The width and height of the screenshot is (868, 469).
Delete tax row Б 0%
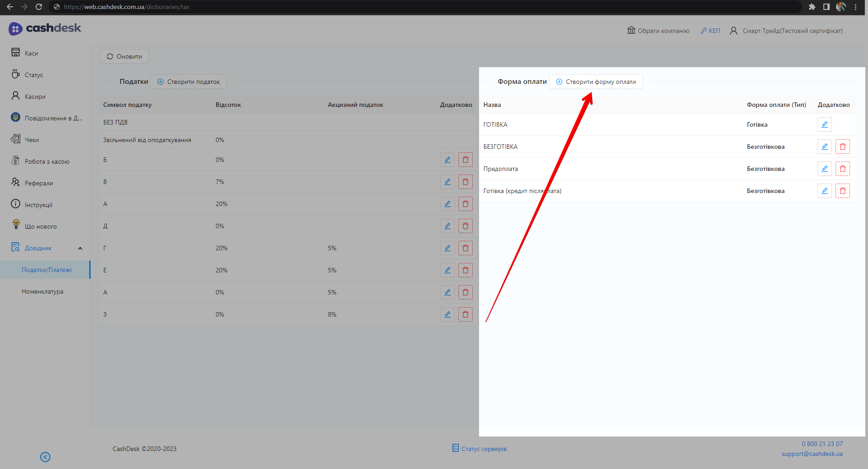[x=465, y=160]
